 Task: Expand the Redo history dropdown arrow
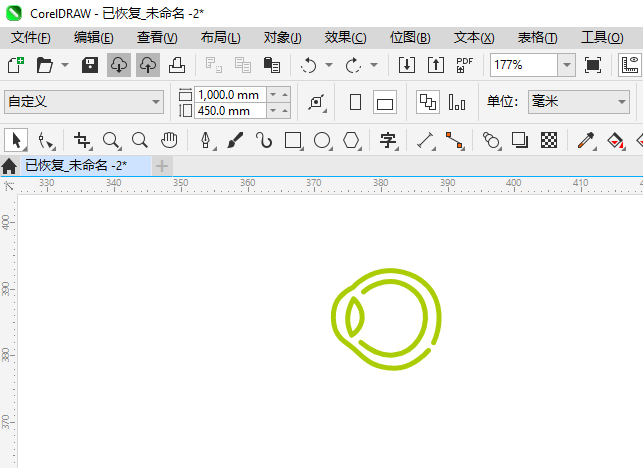coord(374,65)
